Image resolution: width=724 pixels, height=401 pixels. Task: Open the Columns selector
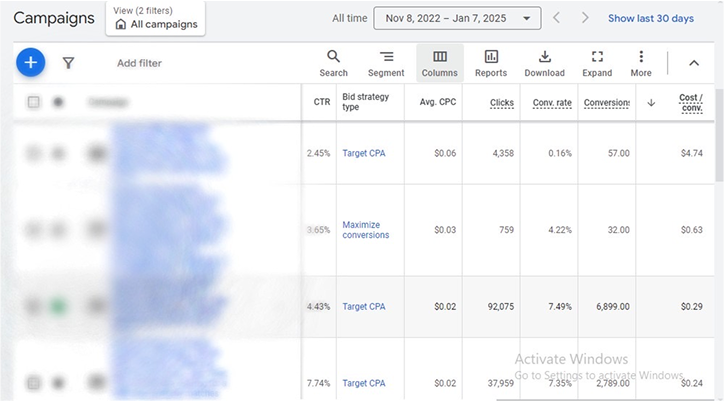pos(439,63)
